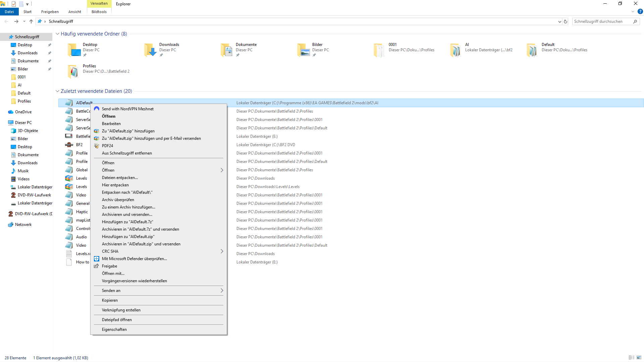Image resolution: width=644 pixels, height=362 pixels.
Task: Select Dieser PC in the navigation pane
Action: click(x=23, y=123)
